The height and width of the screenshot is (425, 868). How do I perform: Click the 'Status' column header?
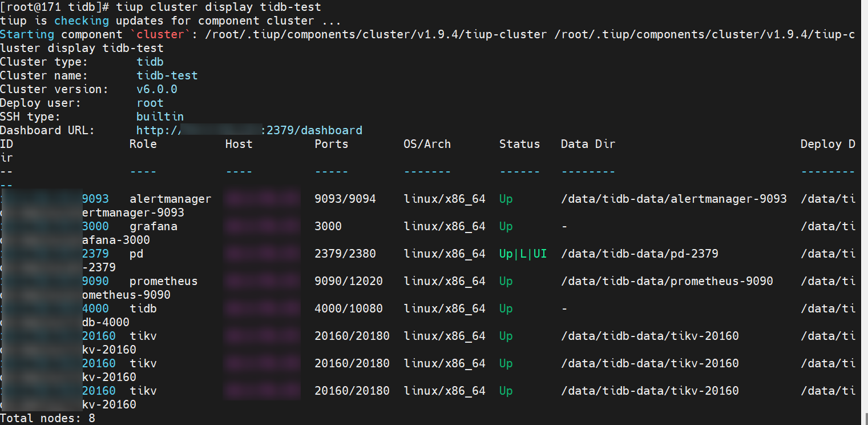point(520,144)
